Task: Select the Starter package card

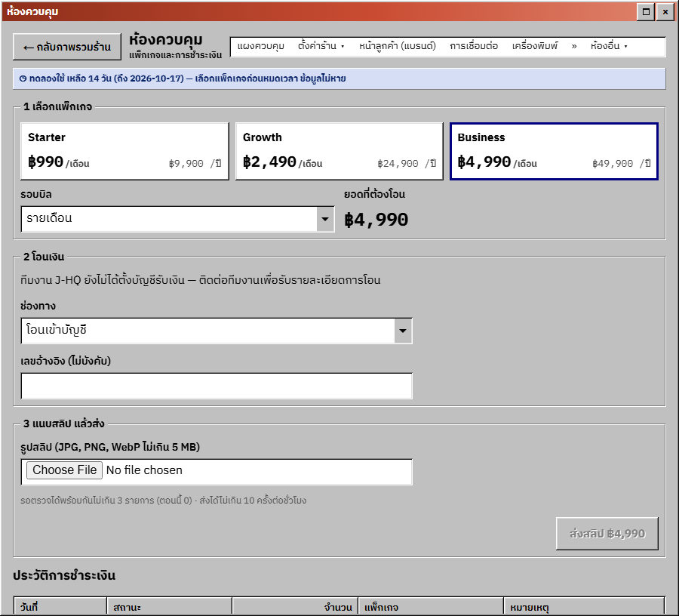Action: 124,151
